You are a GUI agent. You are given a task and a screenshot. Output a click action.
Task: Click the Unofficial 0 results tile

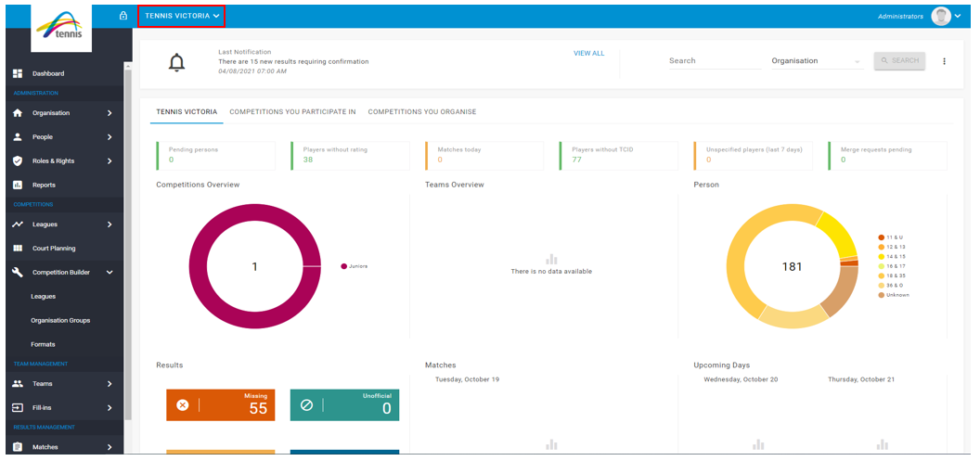(x=345, y=404)
